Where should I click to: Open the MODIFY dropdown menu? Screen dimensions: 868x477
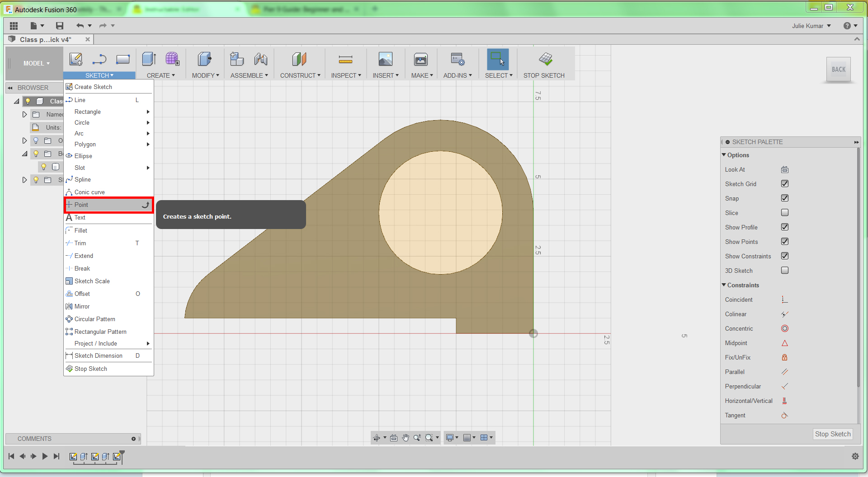point(205,75)
